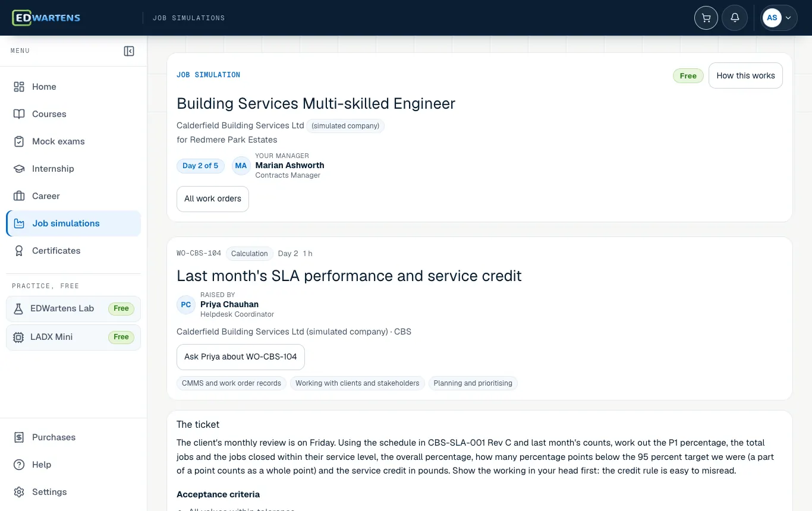Click the PC Priya Chauhan avatar
812x511 pixels.
click(x=186, y=305)
